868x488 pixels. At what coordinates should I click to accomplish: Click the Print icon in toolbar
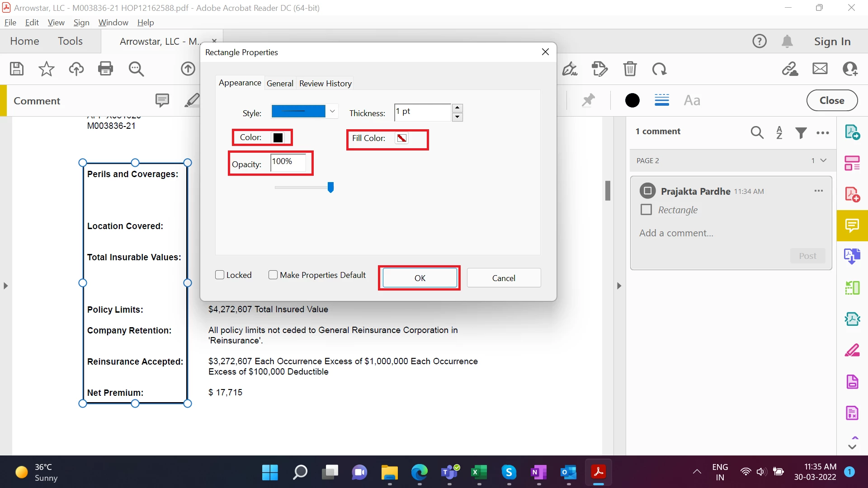(x=105, y=69)
